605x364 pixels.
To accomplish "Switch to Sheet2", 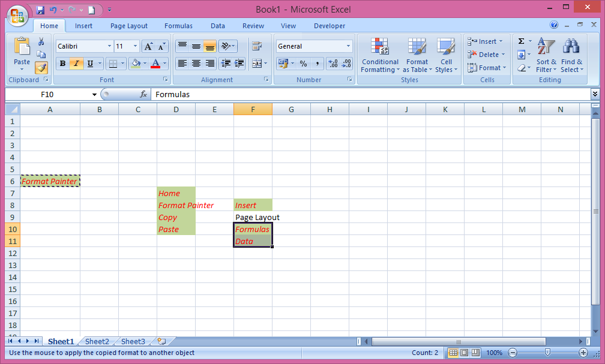I will (x=97, y=341).
